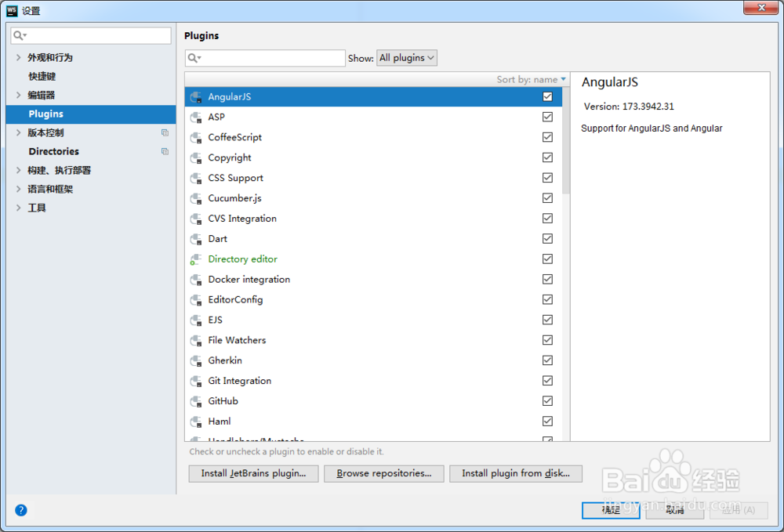The width and height of the screenshot is (784, 532).
Task: Click the CoffeeScript plugin icon
Action: click(x=196, y=137)
